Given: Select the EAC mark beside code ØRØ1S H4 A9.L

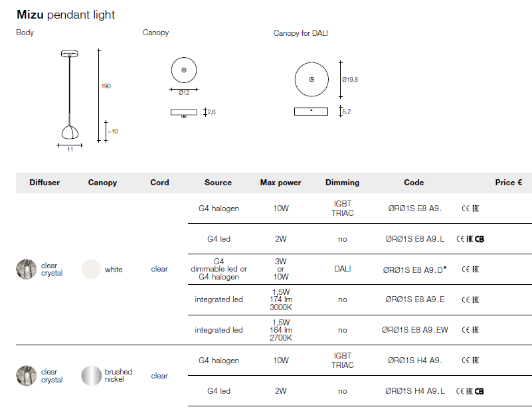Looking at the screenshot, I should pos(470,391).
